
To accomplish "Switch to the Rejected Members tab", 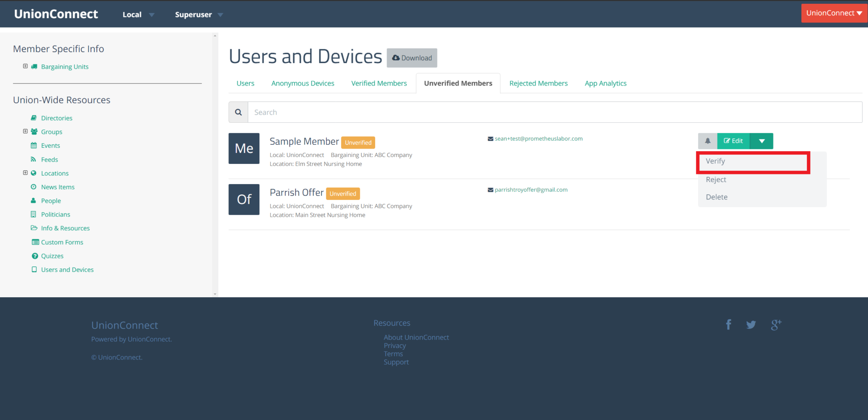I will (x=538, y=83).
